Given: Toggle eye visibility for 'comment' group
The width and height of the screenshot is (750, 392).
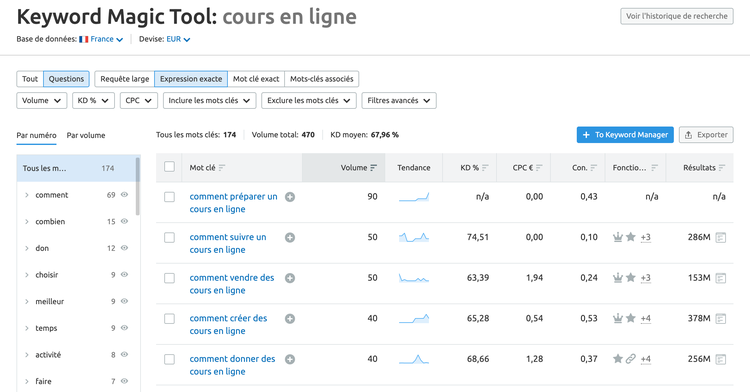Looking at the screenshot, I should [x=124, y=195].
